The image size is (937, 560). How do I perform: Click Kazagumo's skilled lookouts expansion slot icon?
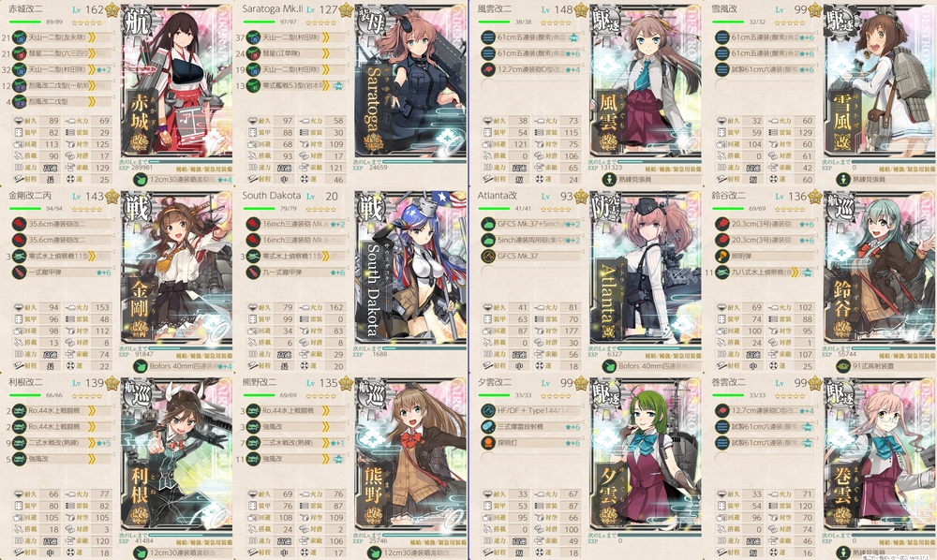point(608,179)
